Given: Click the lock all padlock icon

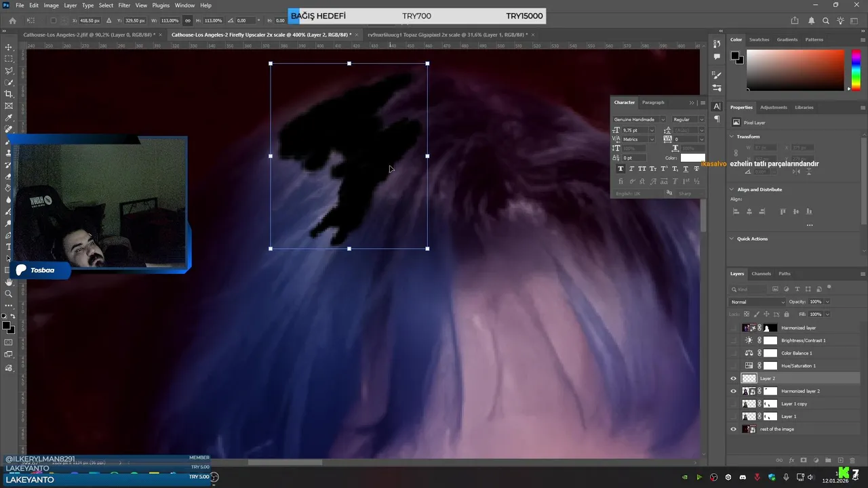Looking at the screenshot, I should point(785,314).
